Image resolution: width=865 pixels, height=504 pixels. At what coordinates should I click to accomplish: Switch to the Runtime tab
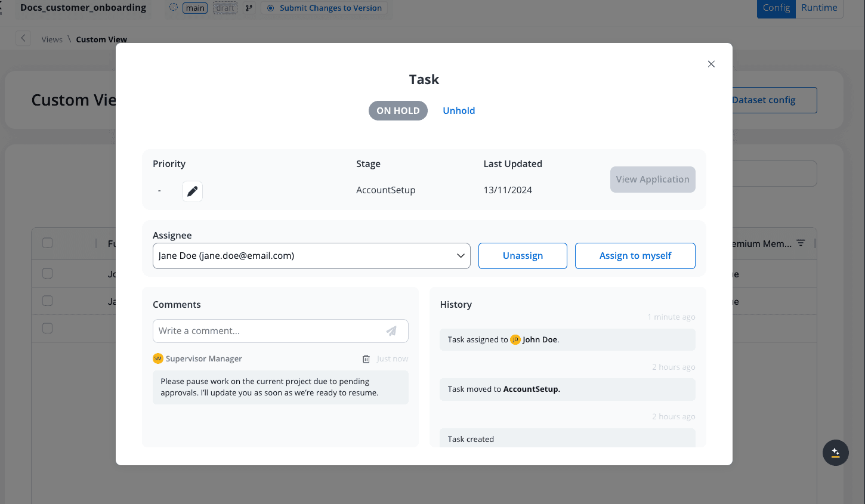(819, 8)
